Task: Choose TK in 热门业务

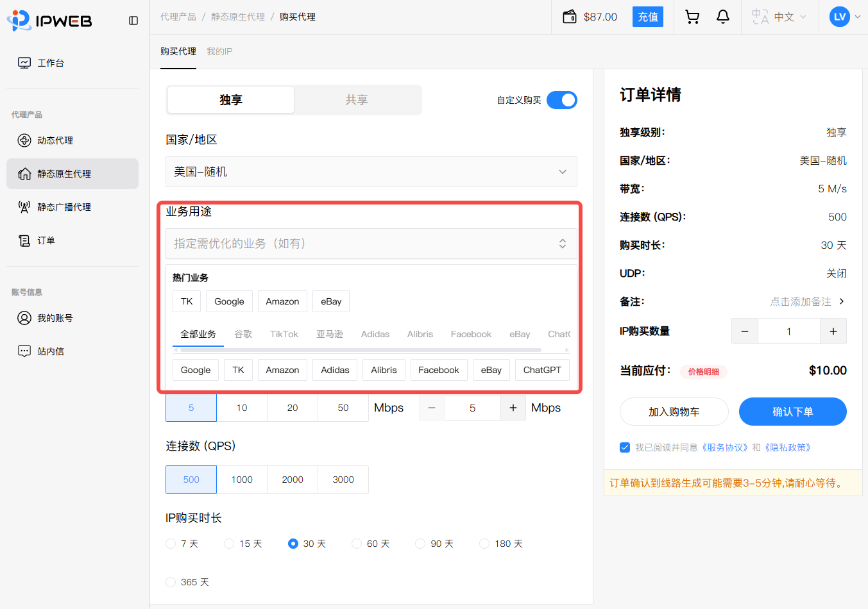Action: point(187,301)
